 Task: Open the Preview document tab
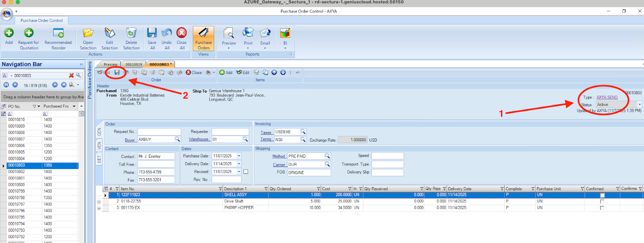110,64
